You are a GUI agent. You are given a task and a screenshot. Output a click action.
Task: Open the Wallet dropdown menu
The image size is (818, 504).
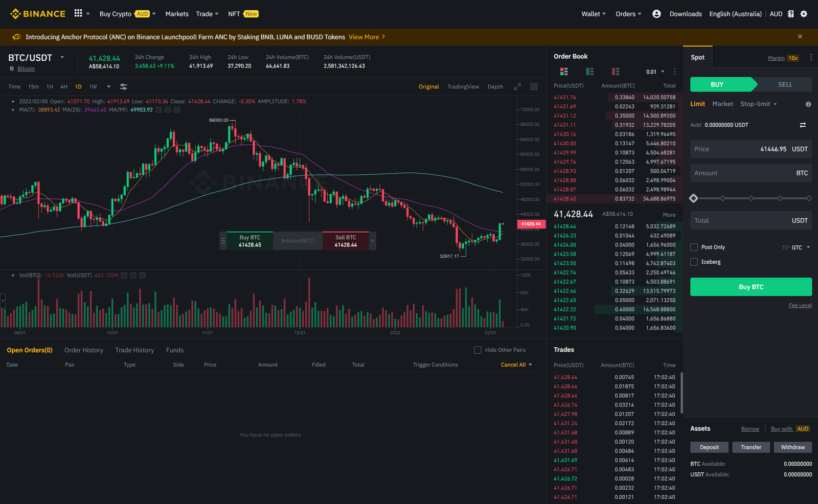594,14
